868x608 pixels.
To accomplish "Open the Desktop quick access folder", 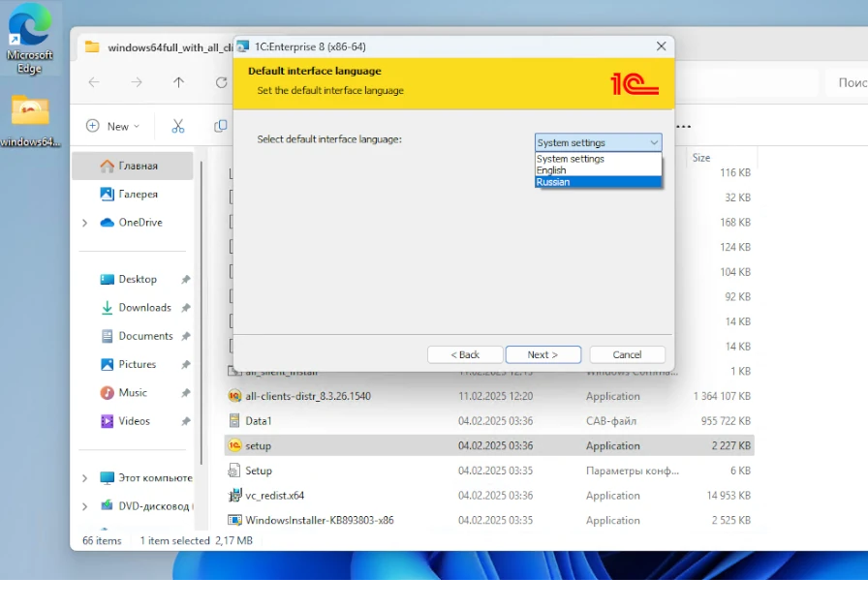I will pyautogui.click(x=138, y=280).
